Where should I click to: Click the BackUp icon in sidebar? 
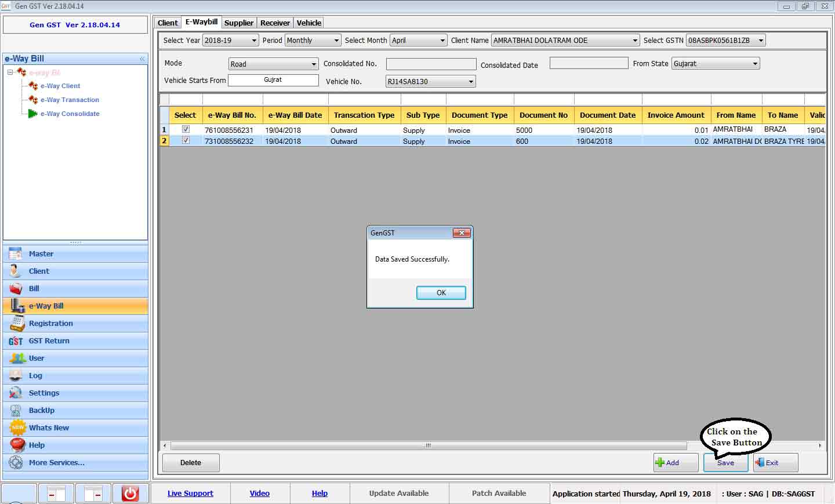point(16,411)
